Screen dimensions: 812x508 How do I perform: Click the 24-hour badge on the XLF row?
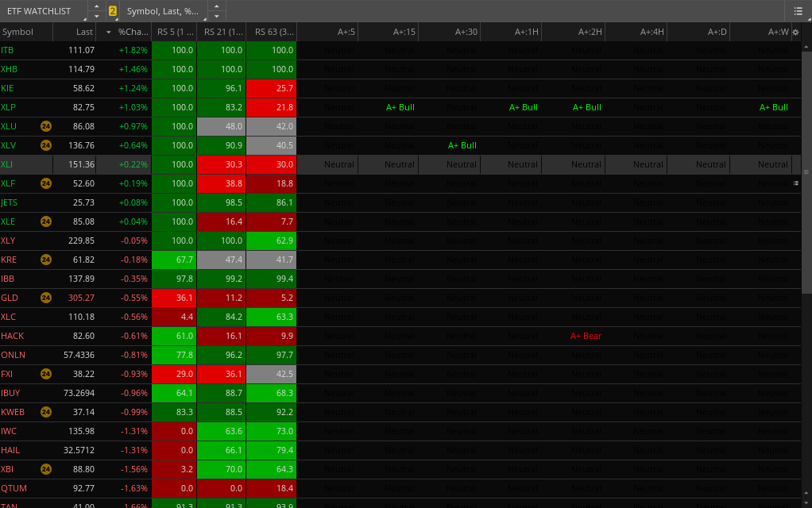coord(46,183)
